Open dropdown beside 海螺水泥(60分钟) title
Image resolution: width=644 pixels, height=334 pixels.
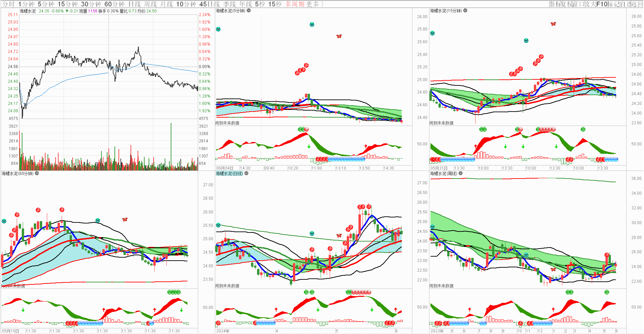pos(37,173)
